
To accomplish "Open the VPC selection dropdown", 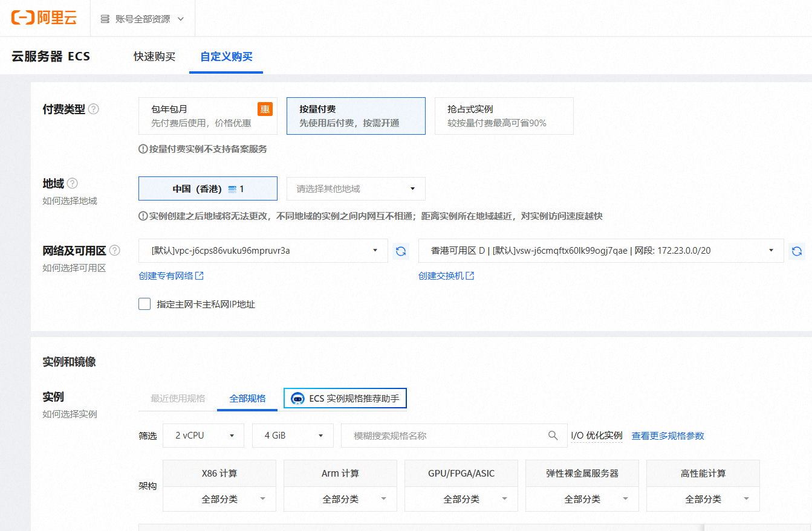I will tap(263, 251).
